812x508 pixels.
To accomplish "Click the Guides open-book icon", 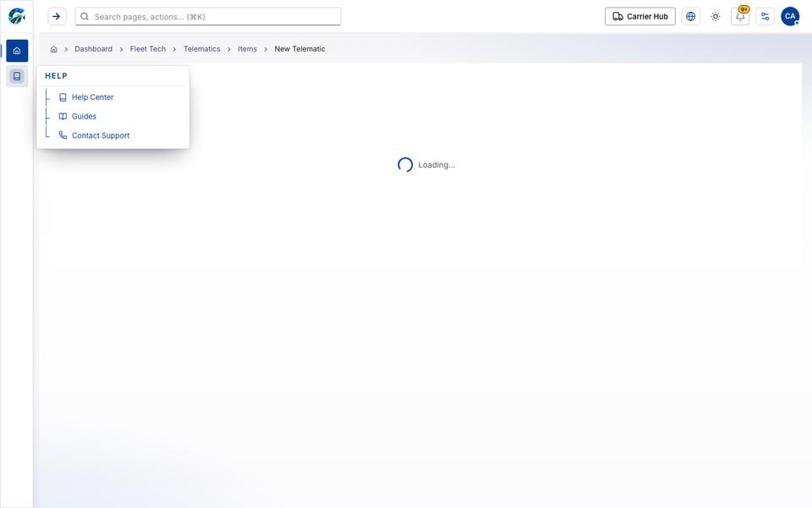I will click(63, 116).
